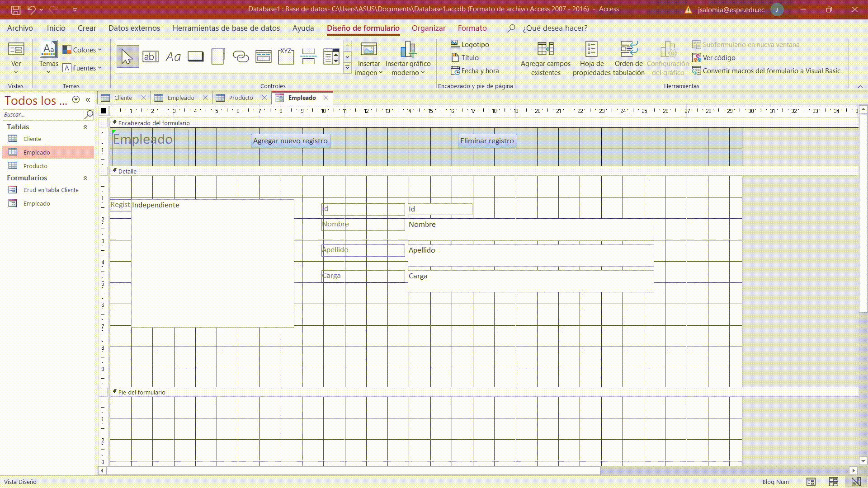Select the Eliminar registro button
Image resolution: width=868 pixels, height=488 pixels.
pos(487,141)
